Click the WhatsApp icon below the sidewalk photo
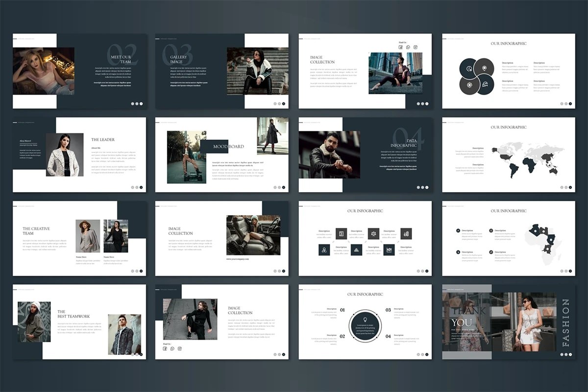 (172, 348)
